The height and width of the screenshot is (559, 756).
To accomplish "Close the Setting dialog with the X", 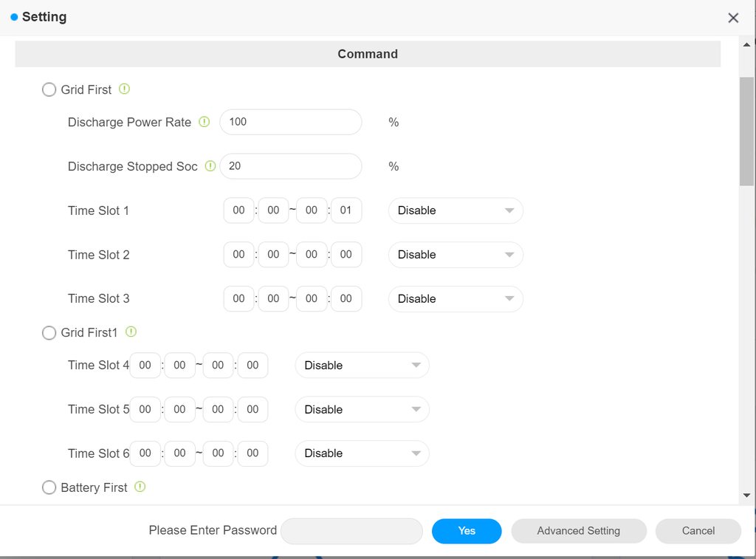I will [733, 18].
